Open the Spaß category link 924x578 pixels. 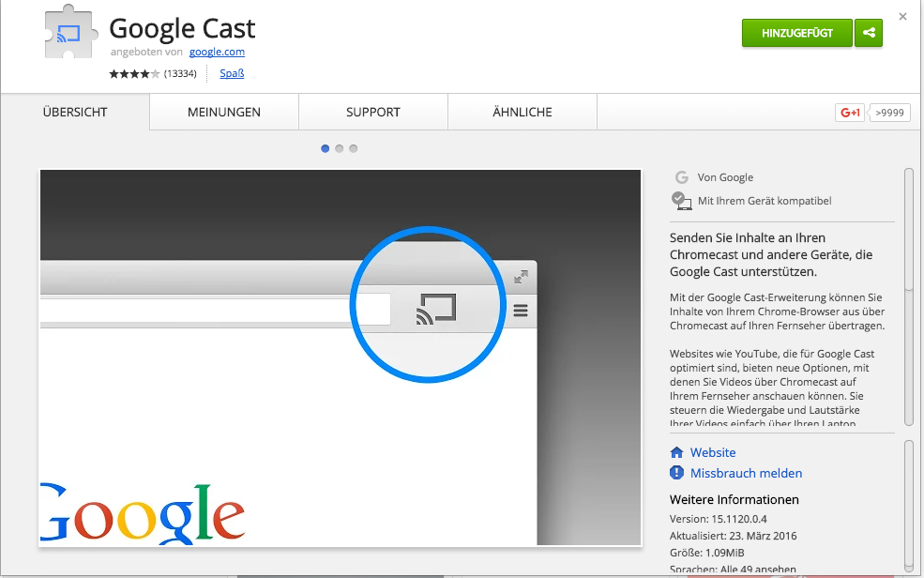(x=232, y=73)
